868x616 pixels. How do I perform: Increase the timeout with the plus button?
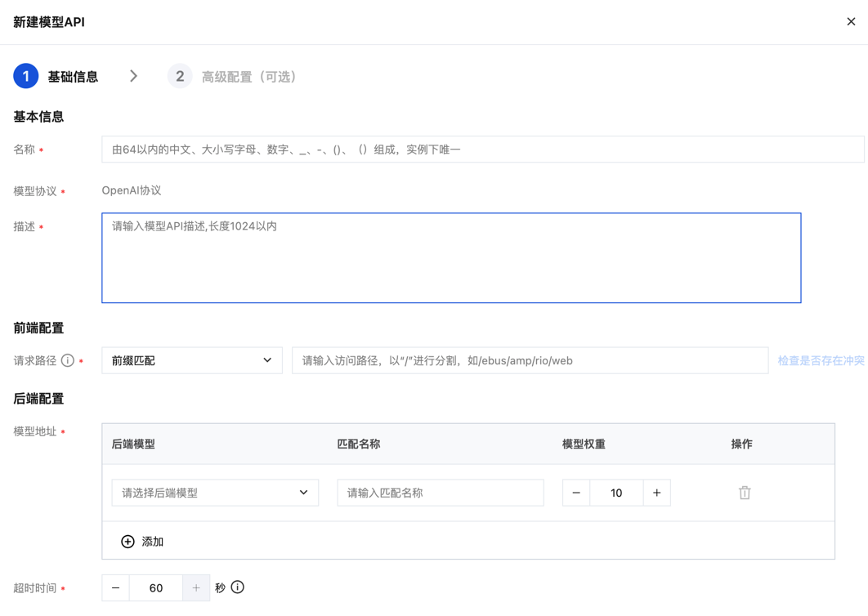point(196,587)
